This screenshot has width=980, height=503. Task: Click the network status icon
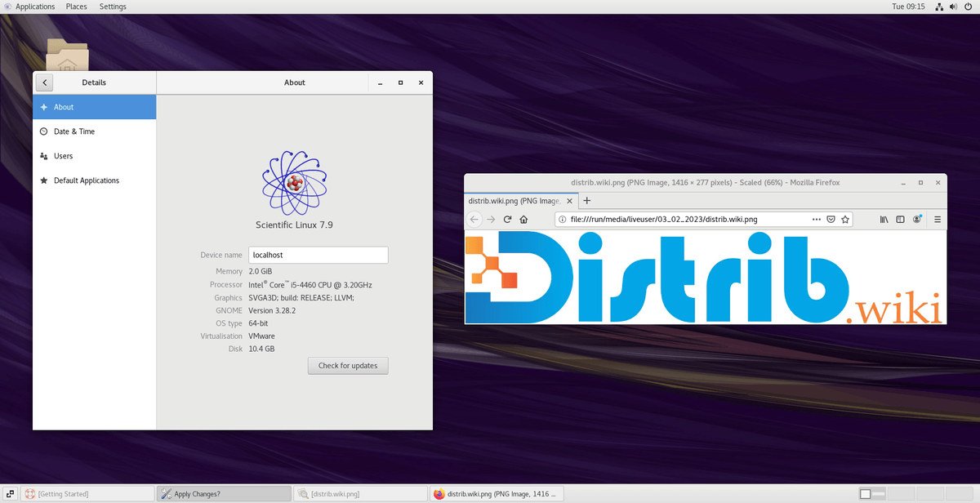click(940, 7)
